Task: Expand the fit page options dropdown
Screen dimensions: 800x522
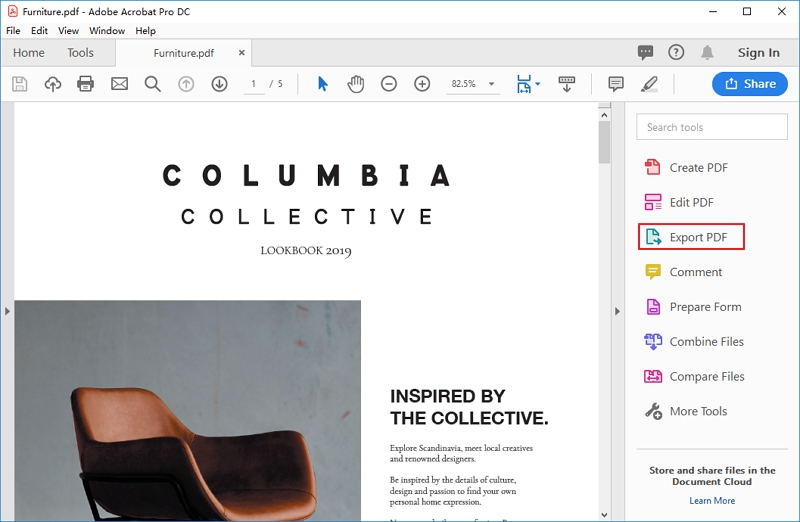Action: coord(538,84)
